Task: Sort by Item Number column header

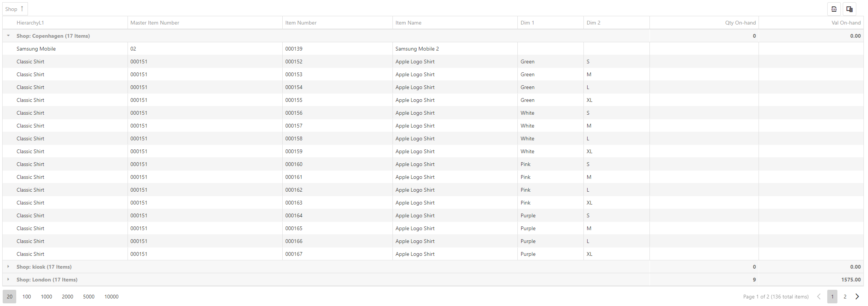Action: point(337,23)
